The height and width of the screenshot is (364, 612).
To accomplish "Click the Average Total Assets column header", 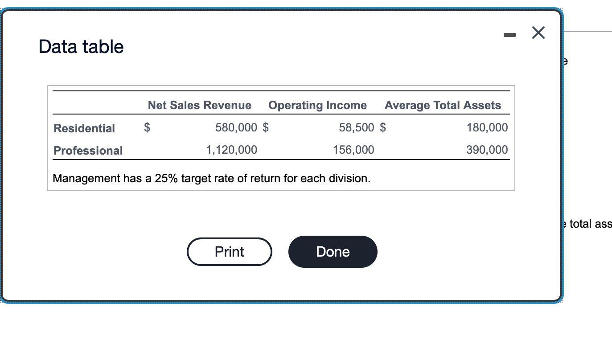I will (443, 105).
